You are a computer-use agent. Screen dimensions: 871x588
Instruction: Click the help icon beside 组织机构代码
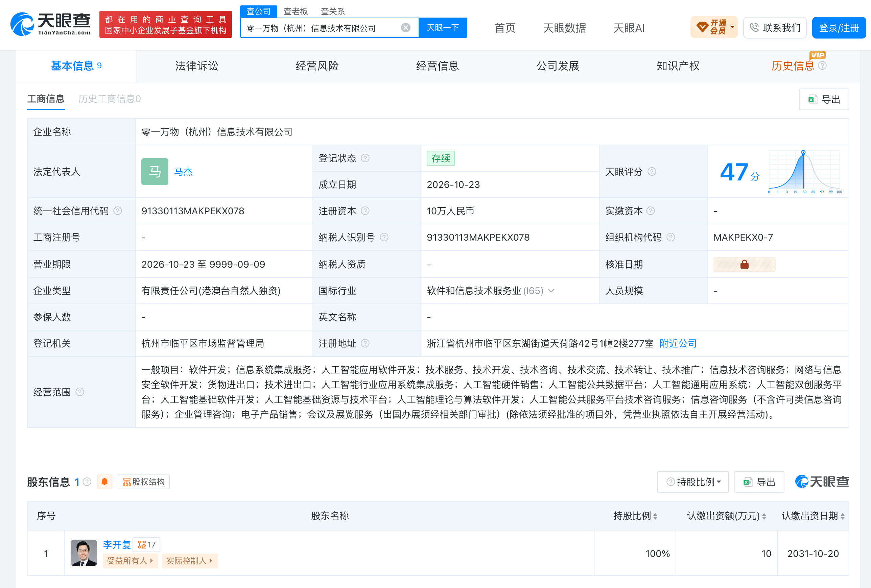coord(671,237)
